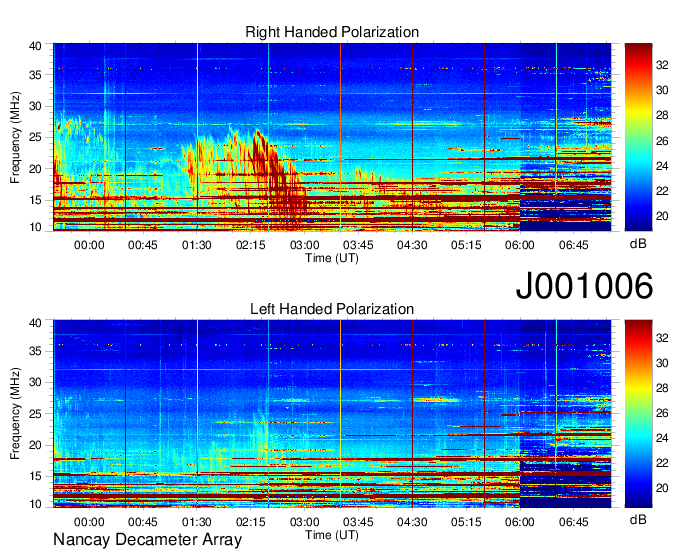The image size is (680, 552).
Task: Click the '06:45' tick on bottom plot
Action: [x=574, y=522]
